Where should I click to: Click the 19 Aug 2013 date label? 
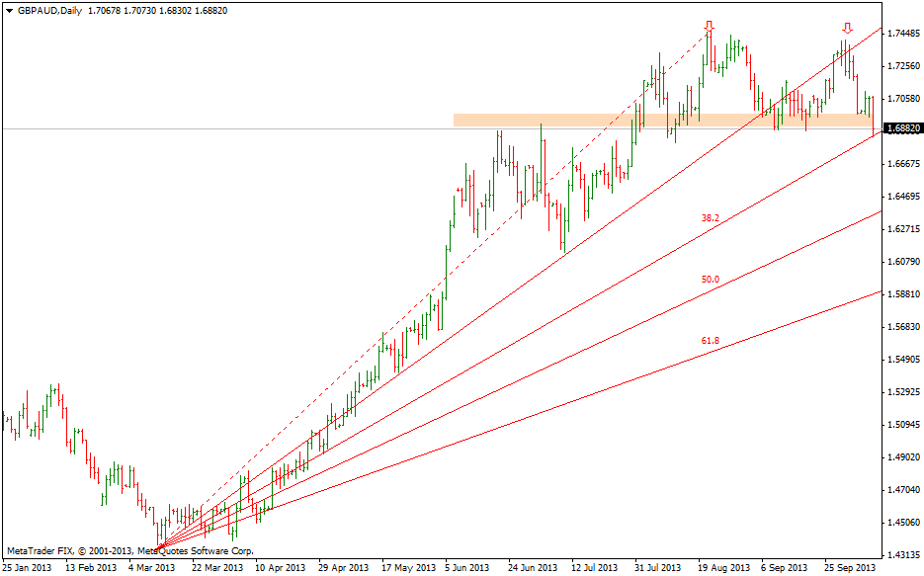click(x=721, y=568)
